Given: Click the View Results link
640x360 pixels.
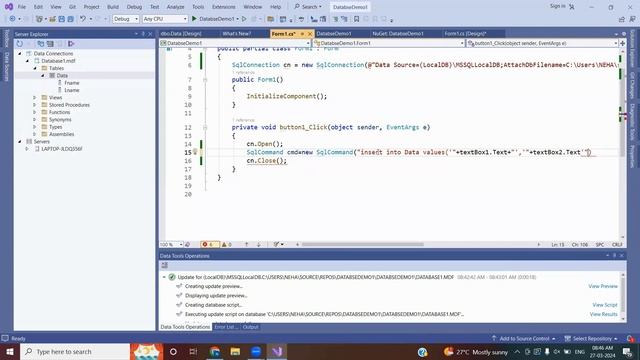Looking at the screenshot, I should 604,314.
